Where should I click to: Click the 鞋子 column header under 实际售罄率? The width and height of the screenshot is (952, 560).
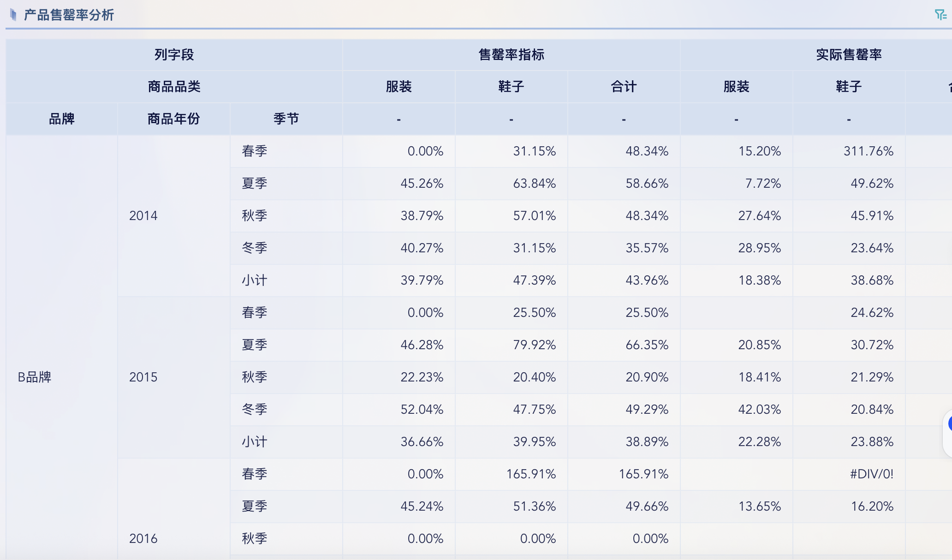[x=848, y=86]
